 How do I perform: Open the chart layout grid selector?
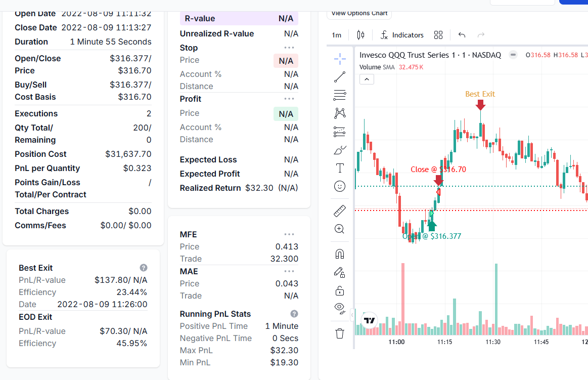438,35
